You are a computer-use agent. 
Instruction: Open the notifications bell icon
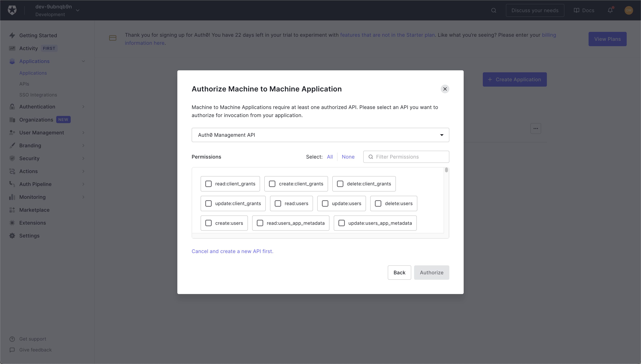pos(610,10)
